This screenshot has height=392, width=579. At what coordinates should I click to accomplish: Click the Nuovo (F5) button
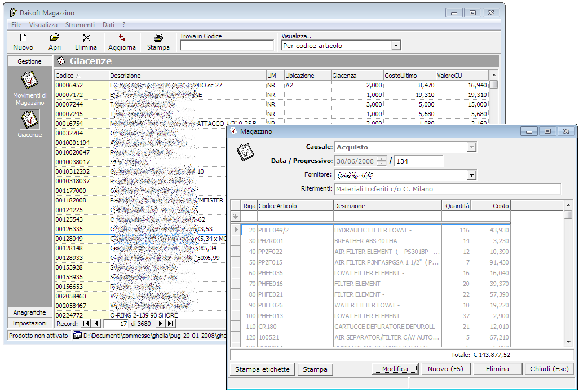(x=445, y=369)
